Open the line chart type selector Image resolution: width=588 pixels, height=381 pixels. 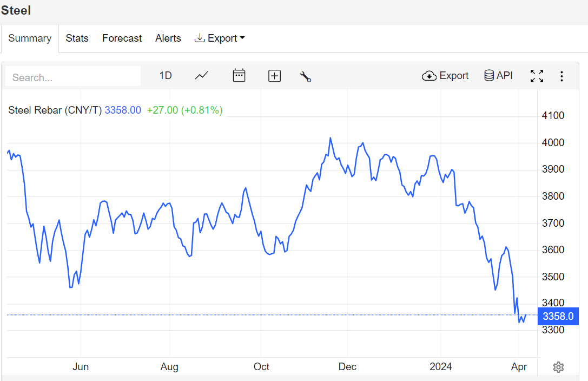pos(201,76)
